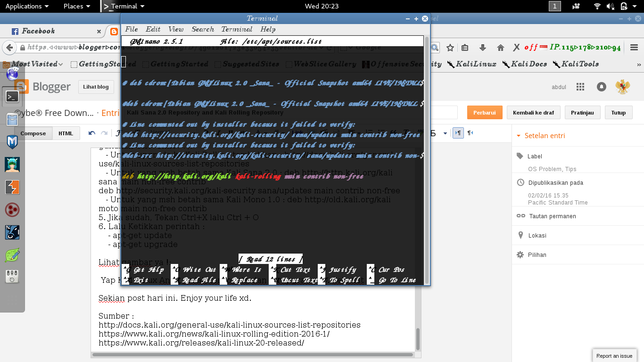Open the Search menu in Terminal

coord(203,29)
